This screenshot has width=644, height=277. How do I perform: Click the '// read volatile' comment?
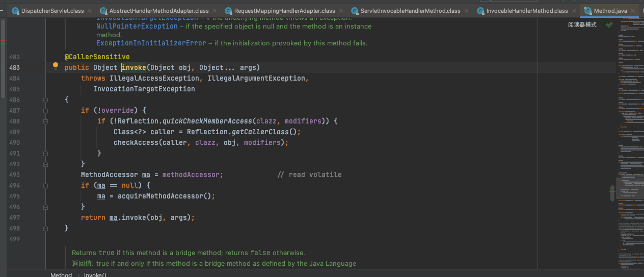(310, 174)
